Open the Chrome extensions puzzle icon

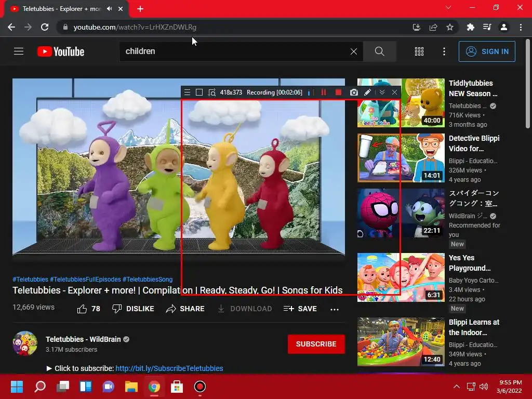click(x=470, y=27)
